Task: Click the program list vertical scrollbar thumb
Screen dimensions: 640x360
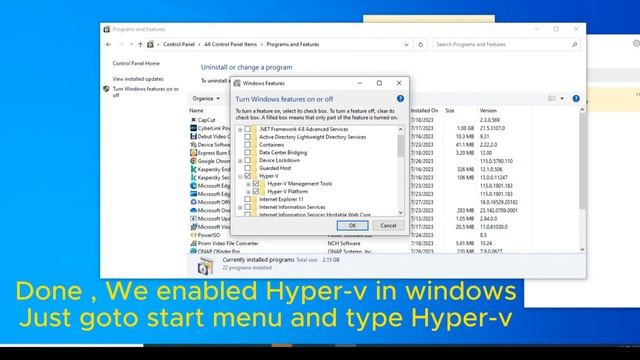Action: click(x=582, y=162)
